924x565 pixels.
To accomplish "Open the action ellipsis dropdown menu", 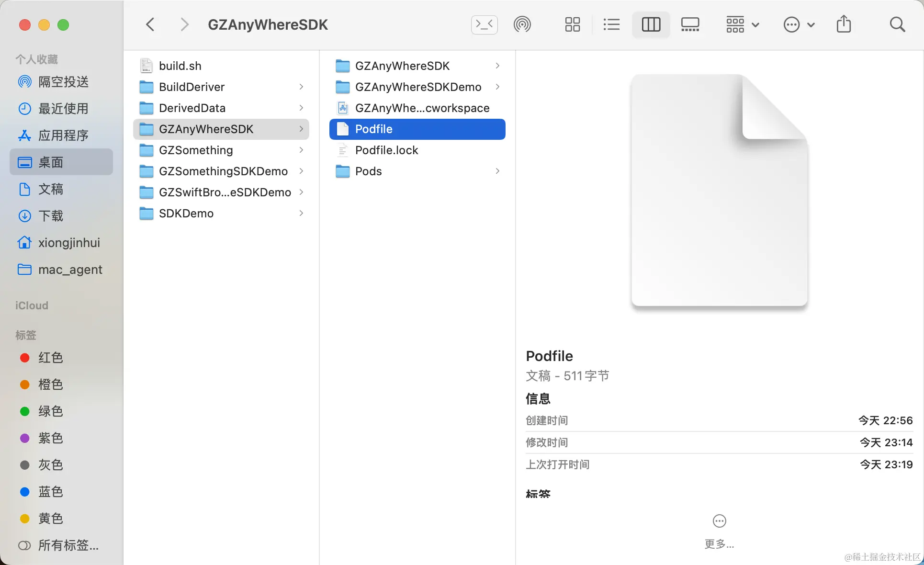I will coord(799,24).
